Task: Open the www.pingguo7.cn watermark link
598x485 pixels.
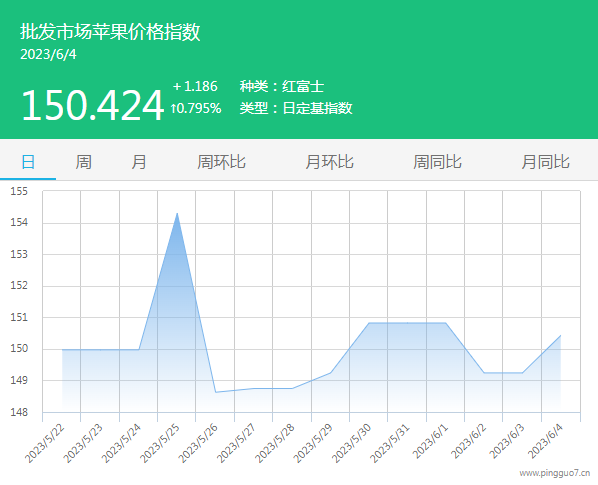Action: 555,474
